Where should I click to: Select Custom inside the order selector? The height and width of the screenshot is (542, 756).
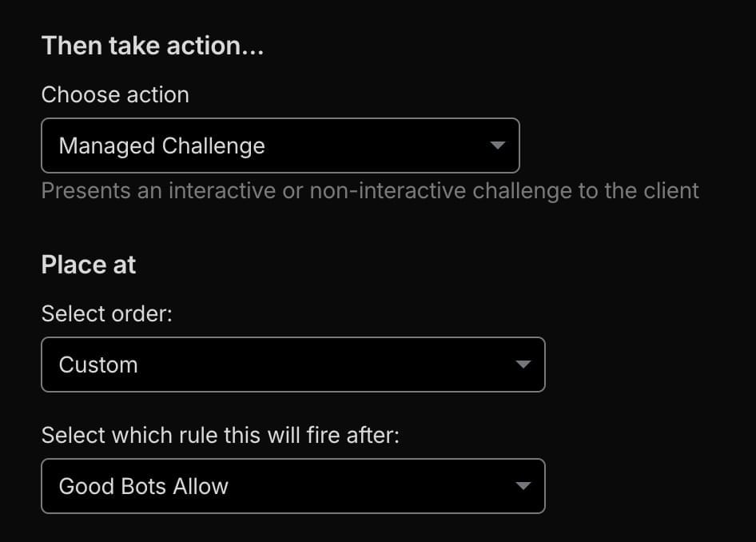pyautogui.click(x=97, y=364)
